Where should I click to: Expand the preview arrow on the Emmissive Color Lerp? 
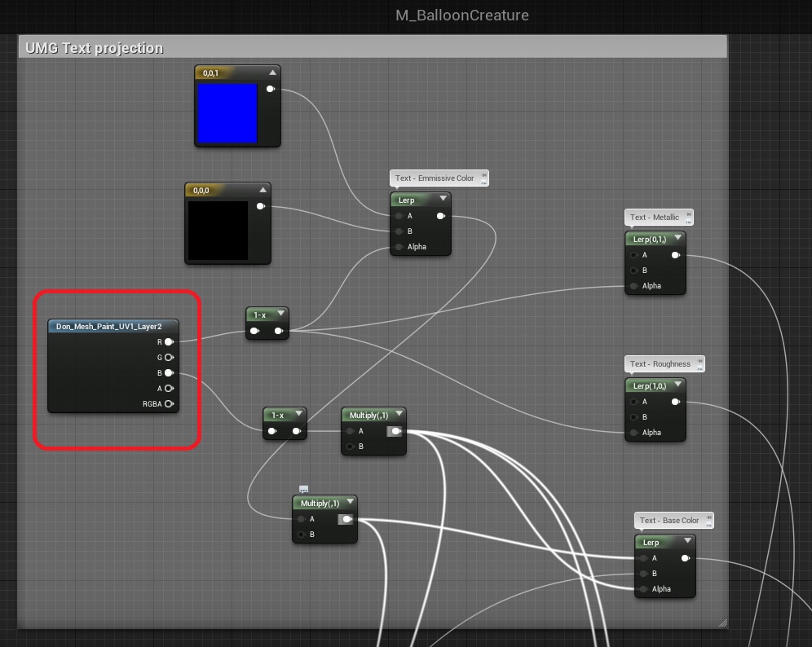click(443, 199)
